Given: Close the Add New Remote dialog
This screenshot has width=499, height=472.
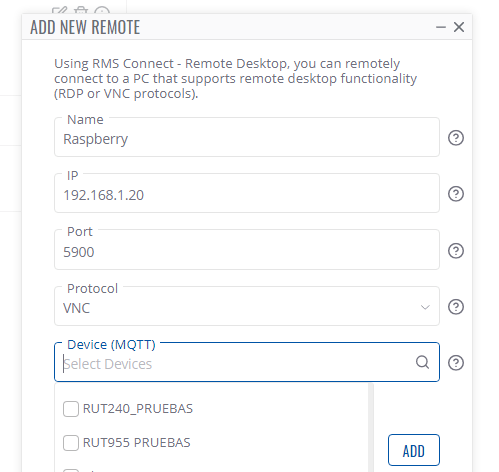Looking at the screenshot, I should point(459,27).
